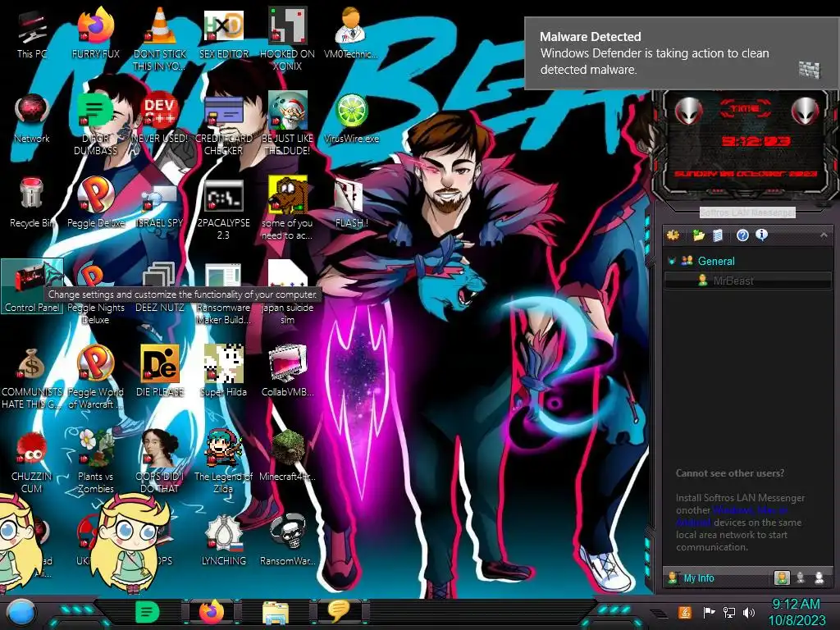The width and height of the screenshot is (840, 630).
Task: Select Plants vs Zombies shortcut
Action: (x=95, y=462)
